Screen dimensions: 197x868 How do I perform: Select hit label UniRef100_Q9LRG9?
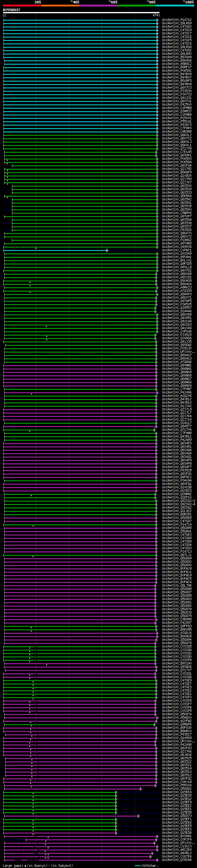coord(177,23)
